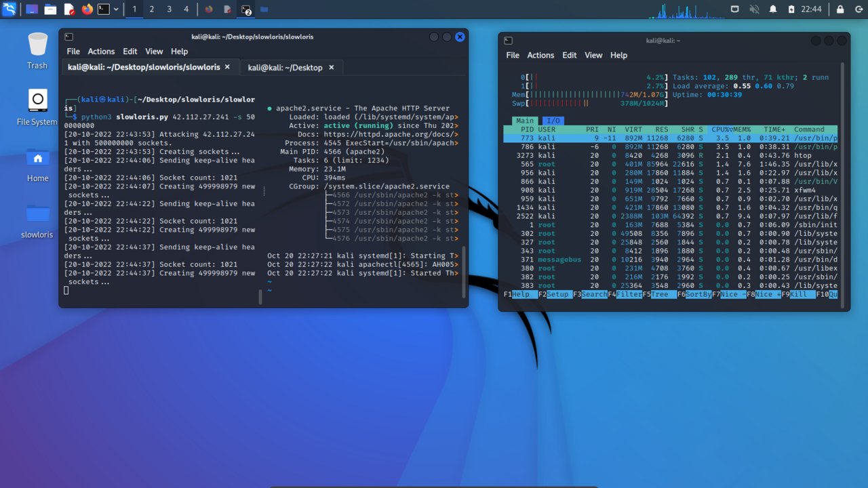
Task: Open the slowloris folder desktop icon
Action: [37, 221]
